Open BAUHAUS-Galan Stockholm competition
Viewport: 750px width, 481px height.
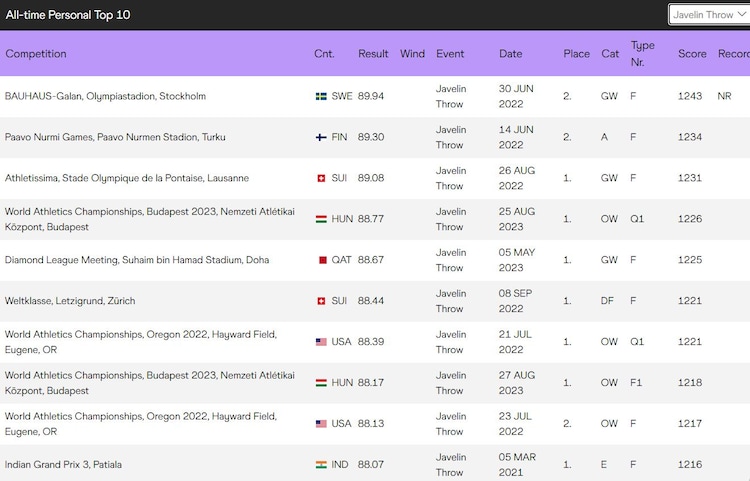[105, 97]
